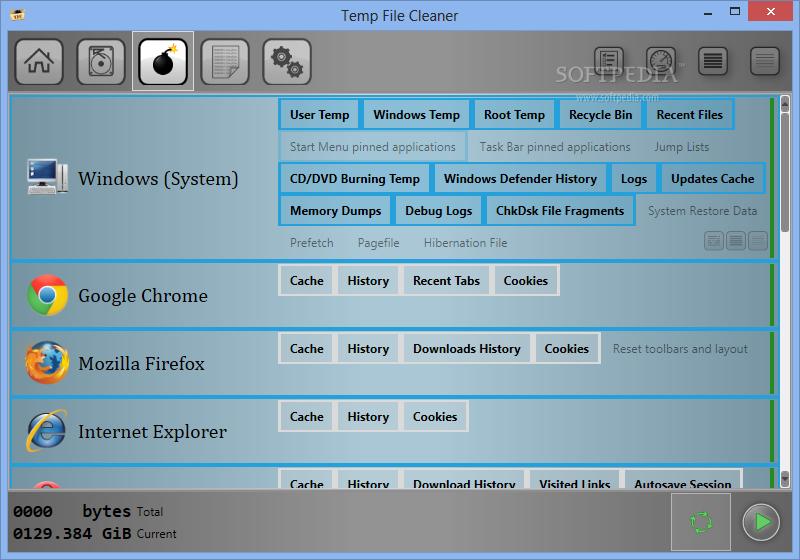Start cleaning with the green play button
This screenshot has width=800, height=560.
point(761,522)
